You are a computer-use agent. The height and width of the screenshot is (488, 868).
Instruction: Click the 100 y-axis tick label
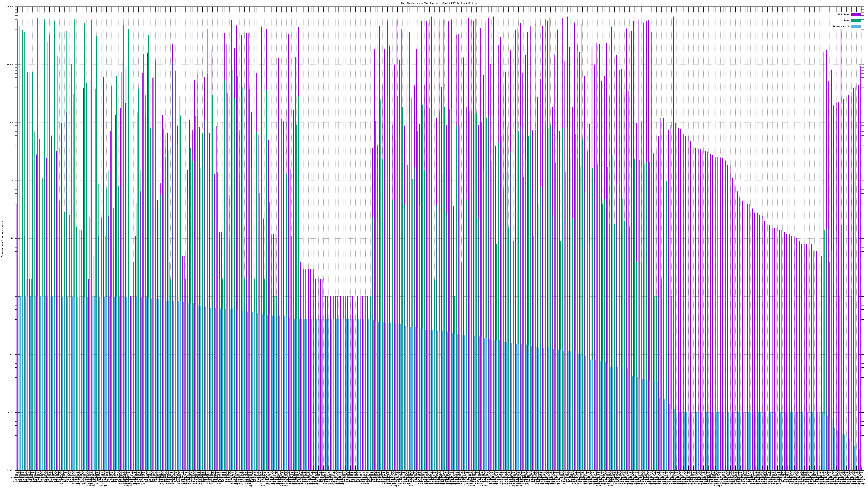coord(12,181)
